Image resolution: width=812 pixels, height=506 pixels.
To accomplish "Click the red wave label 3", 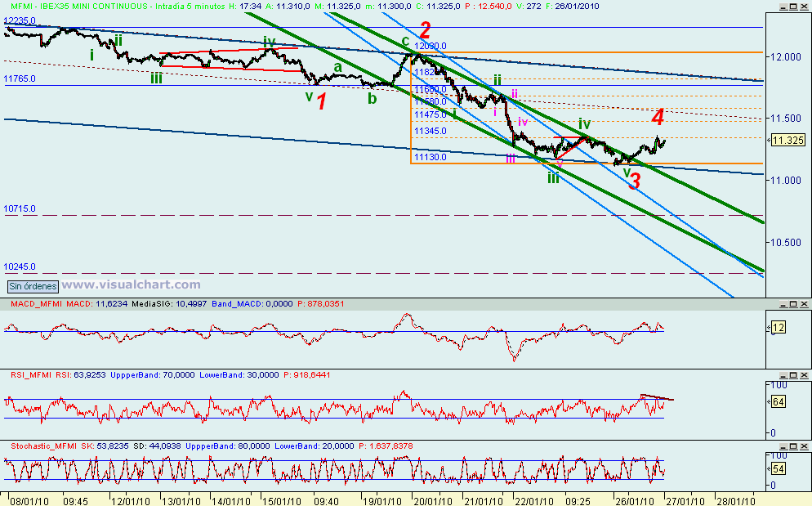I will (636, 181).
